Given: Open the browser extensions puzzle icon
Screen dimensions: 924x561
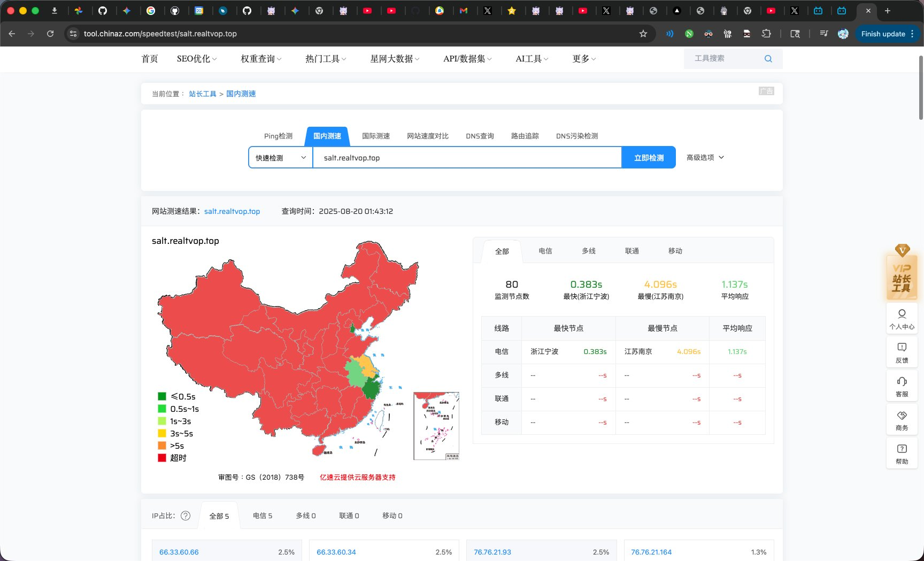Looking at the screenshot, I should 766,34.
